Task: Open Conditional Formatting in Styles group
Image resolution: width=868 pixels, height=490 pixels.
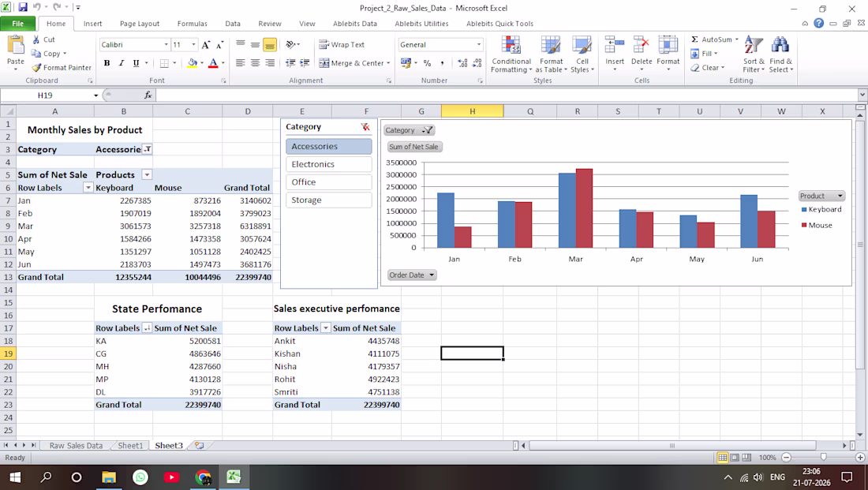Action: [511, 54]
